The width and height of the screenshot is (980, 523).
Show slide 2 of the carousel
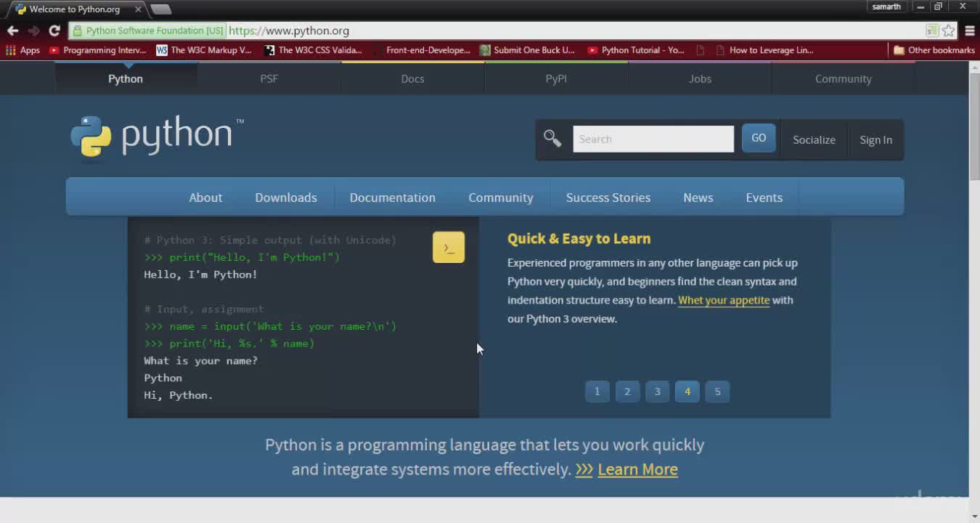(627, 392)
